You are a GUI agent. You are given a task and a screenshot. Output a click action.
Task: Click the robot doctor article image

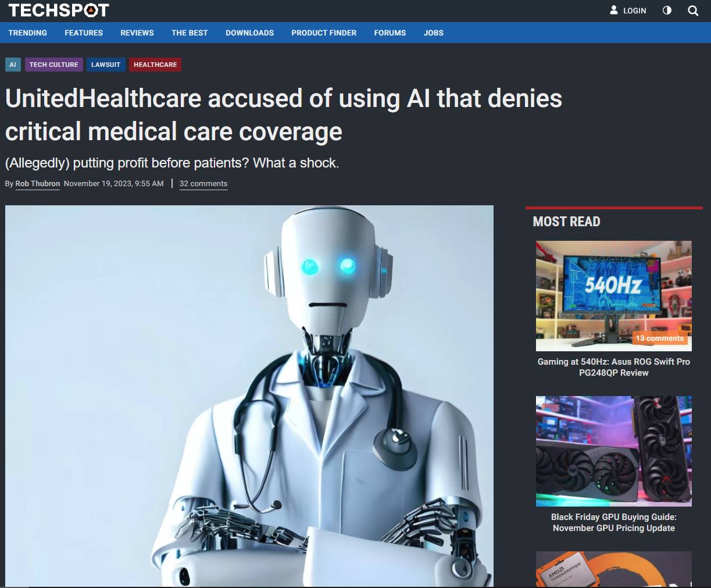(249, 396)
